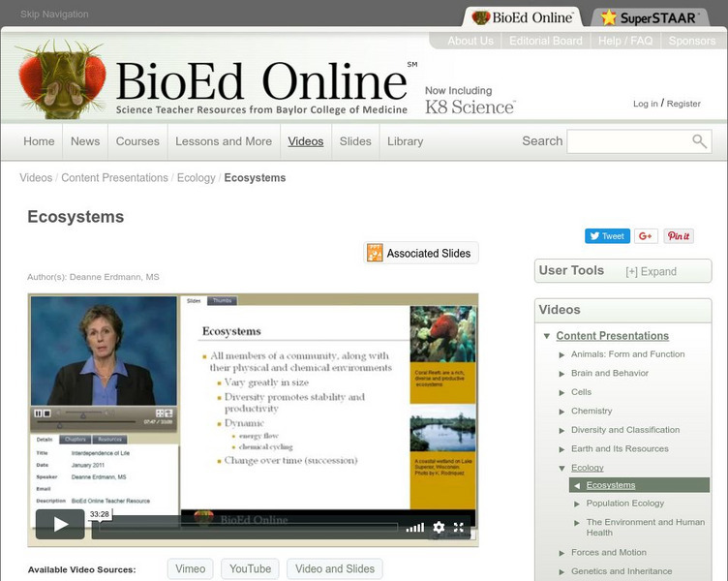Click the coral reef fish thumbnail
Viewport: 728px width, 581px height.
click(x=443, y=334)
